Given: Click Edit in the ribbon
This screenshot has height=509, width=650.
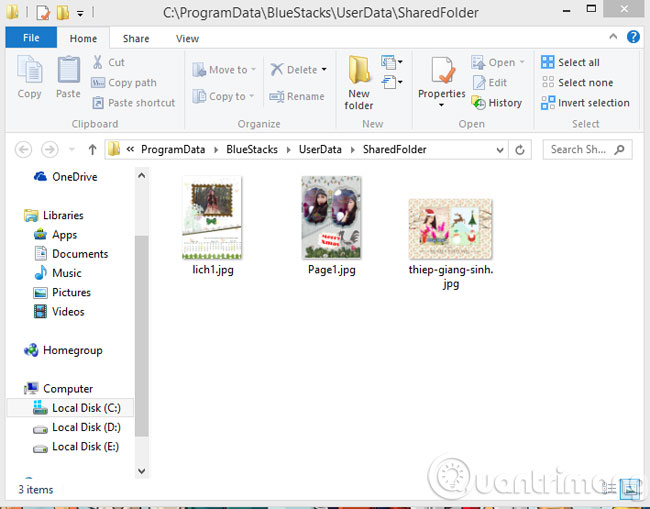Looking at the screenshot, I should coord(490,82).
